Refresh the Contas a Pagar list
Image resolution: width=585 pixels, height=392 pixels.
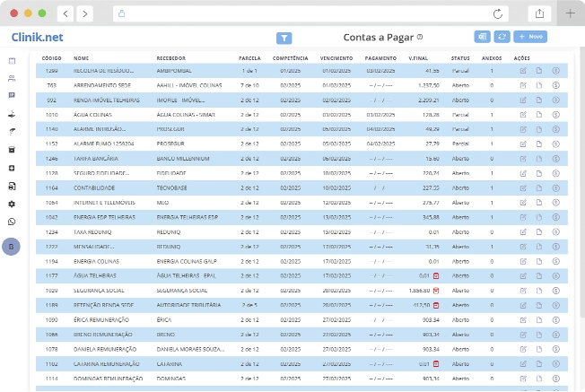(x=502, y=37)
